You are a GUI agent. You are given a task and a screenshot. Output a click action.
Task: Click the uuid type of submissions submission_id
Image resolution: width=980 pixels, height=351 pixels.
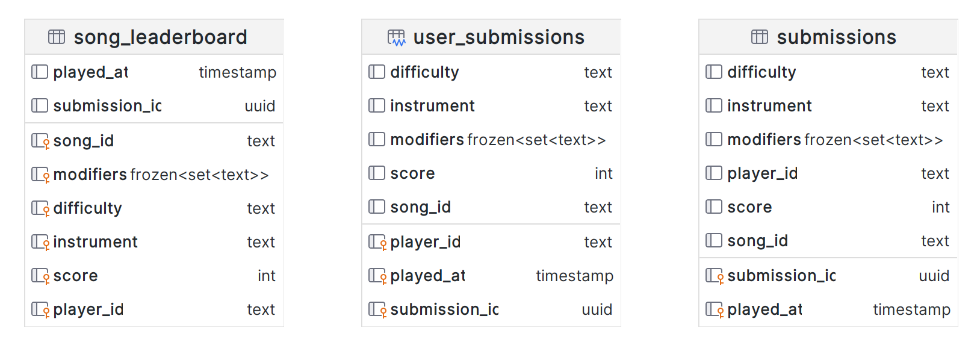[x=934, y=276]
